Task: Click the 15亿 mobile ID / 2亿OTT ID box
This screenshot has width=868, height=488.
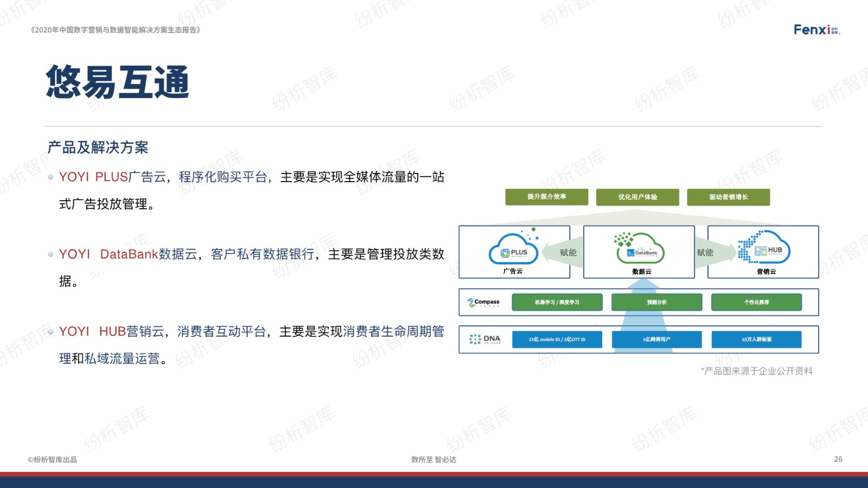Action: [557, 339]
